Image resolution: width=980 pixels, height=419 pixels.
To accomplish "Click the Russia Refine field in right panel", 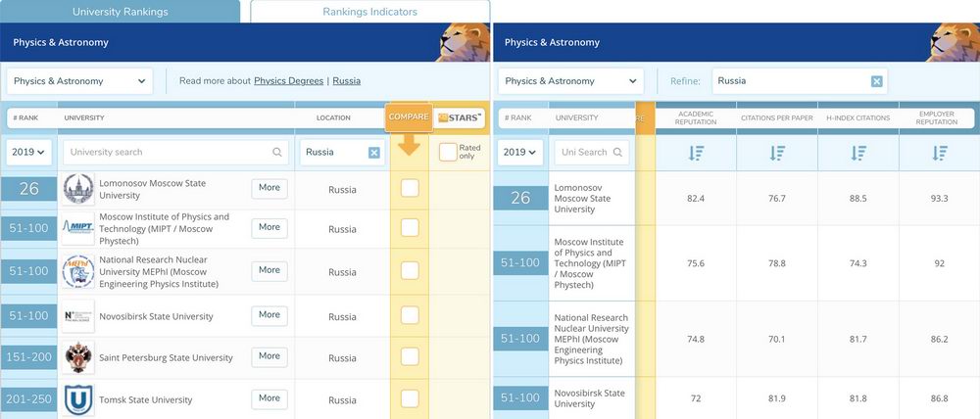I will point(800,81).
